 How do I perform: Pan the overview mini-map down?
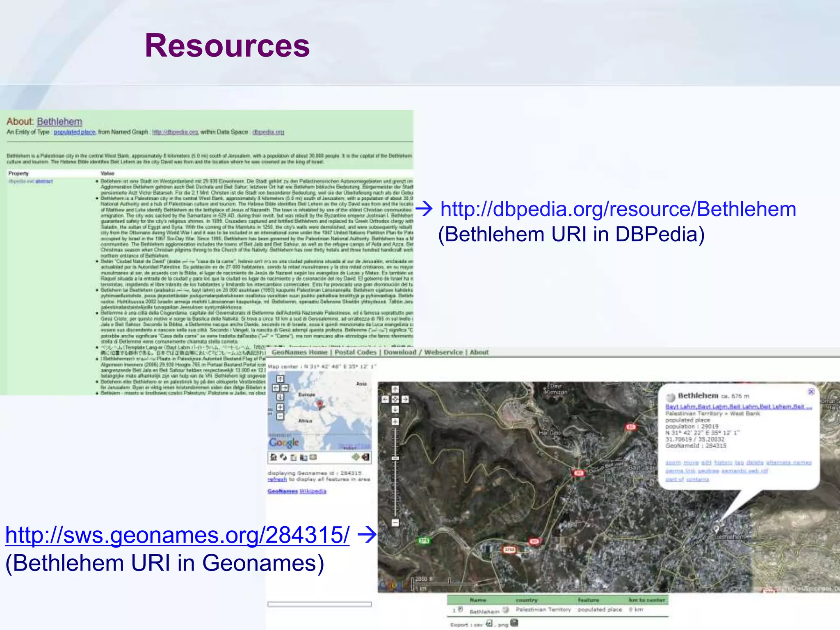[280, 397]
